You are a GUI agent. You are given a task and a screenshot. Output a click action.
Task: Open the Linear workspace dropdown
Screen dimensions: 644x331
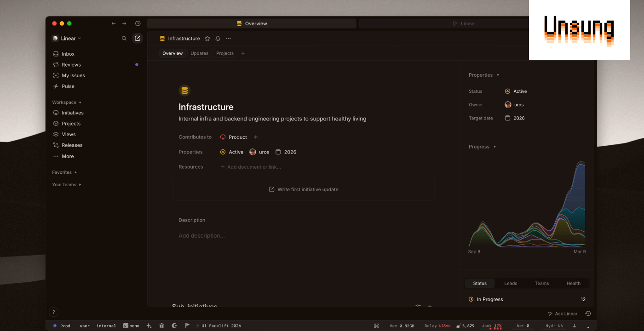tap(68, 38)
